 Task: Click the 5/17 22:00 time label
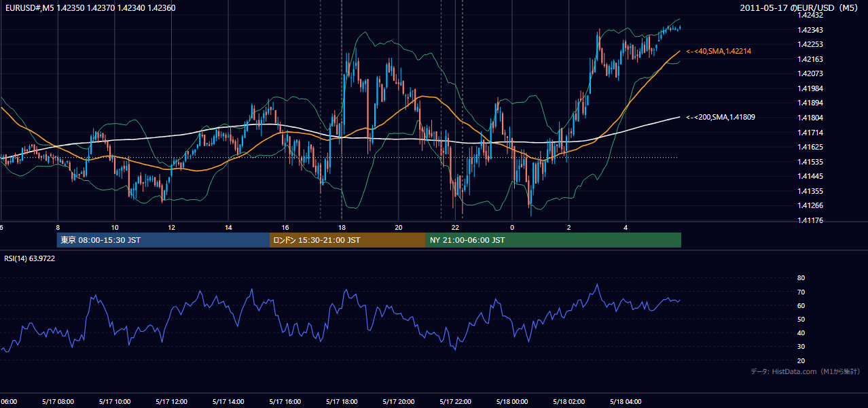tap(456, 402)
